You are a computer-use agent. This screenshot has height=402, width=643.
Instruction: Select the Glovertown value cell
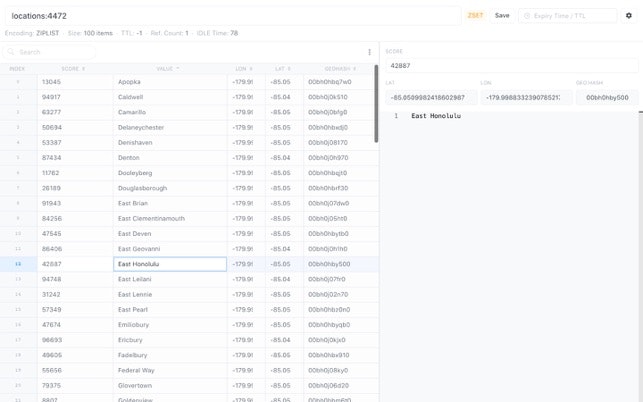tap(170, 385)
